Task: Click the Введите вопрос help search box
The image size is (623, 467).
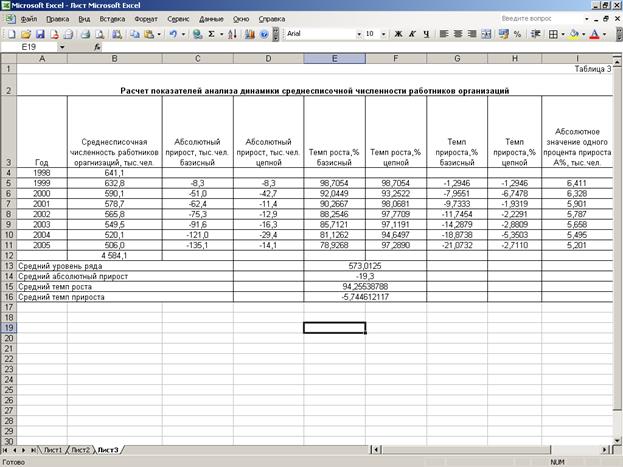Action: 540,19
